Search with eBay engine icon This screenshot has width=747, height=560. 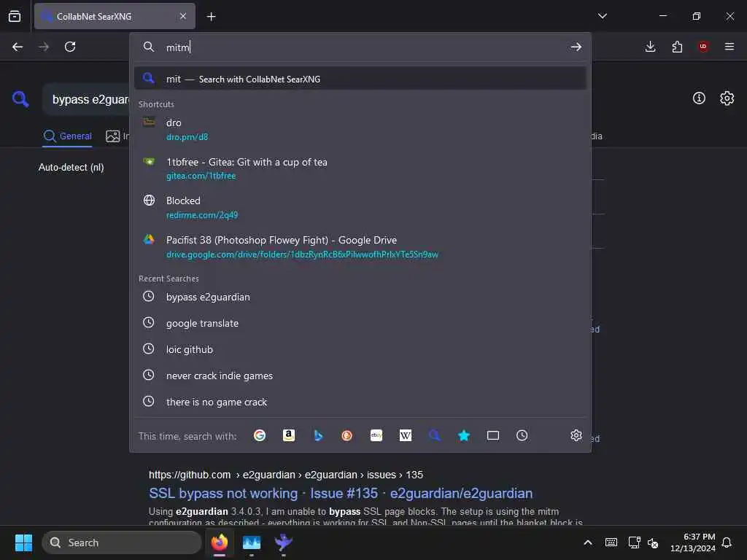[x=376, y=435]
